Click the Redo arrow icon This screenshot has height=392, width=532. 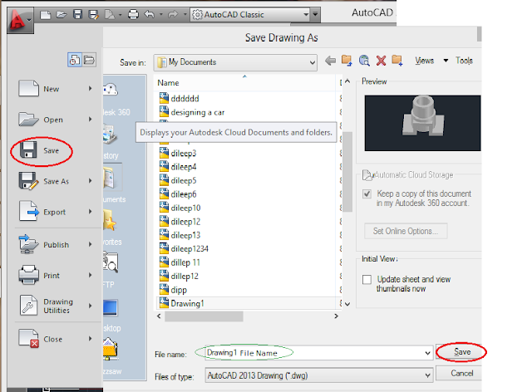[173, 15]
